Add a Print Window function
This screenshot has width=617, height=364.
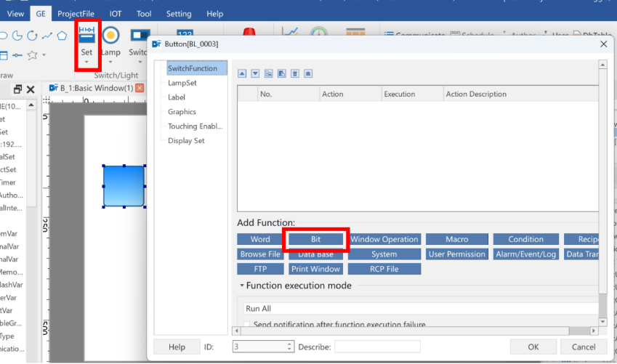coord(315,269)
